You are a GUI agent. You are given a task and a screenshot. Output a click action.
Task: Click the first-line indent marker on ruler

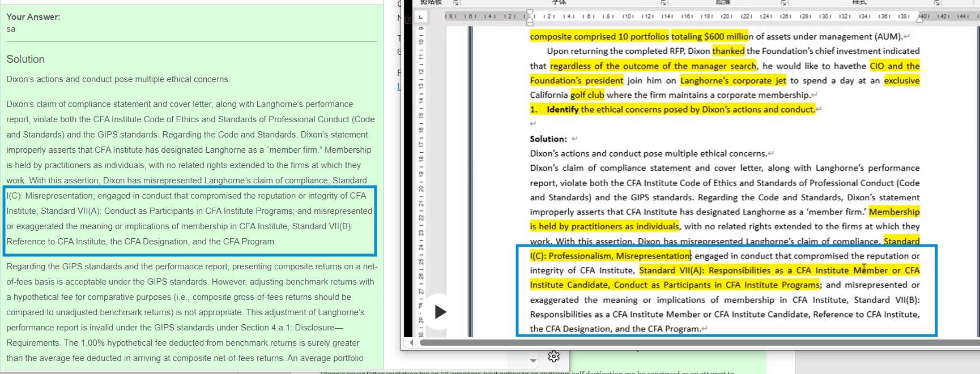530,12
